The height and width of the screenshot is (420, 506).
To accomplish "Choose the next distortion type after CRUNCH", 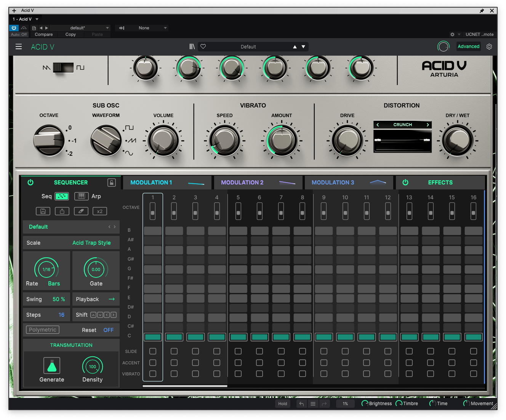I will (428, 125).
